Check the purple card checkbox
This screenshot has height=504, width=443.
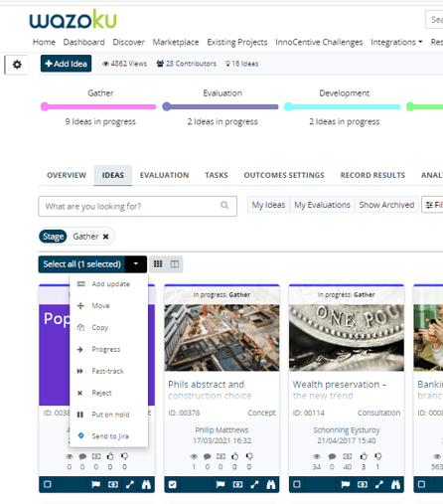(x=48, y=484)
